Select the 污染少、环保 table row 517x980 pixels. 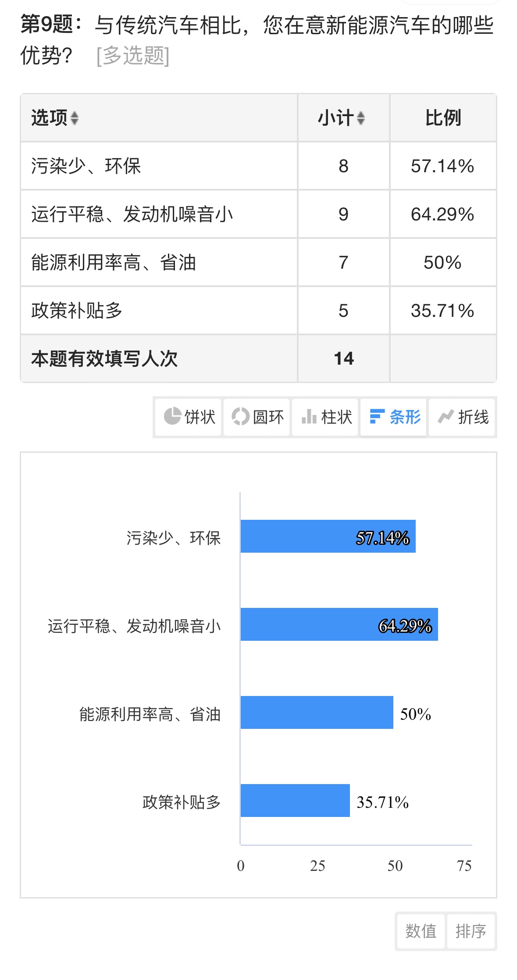[x=258, y=166]
